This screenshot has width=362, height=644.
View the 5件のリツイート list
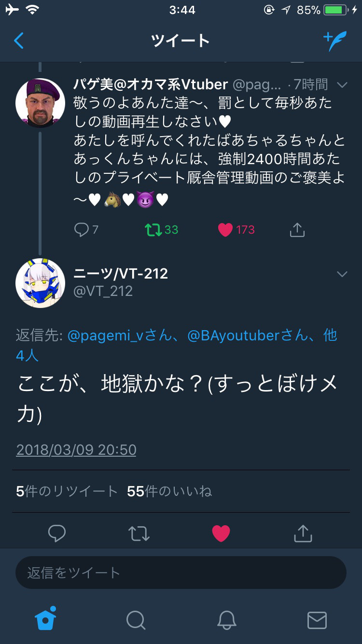67,491
